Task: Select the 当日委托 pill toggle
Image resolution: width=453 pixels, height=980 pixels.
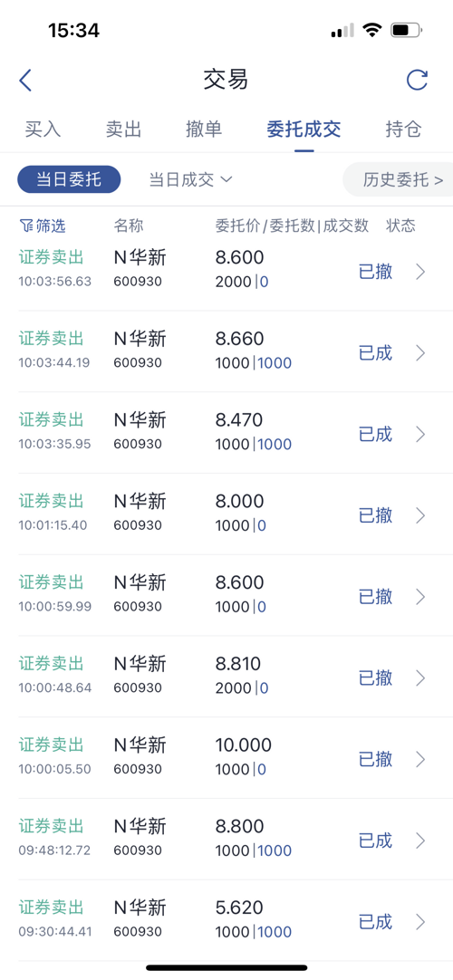Action: click(x=69, y=179)
